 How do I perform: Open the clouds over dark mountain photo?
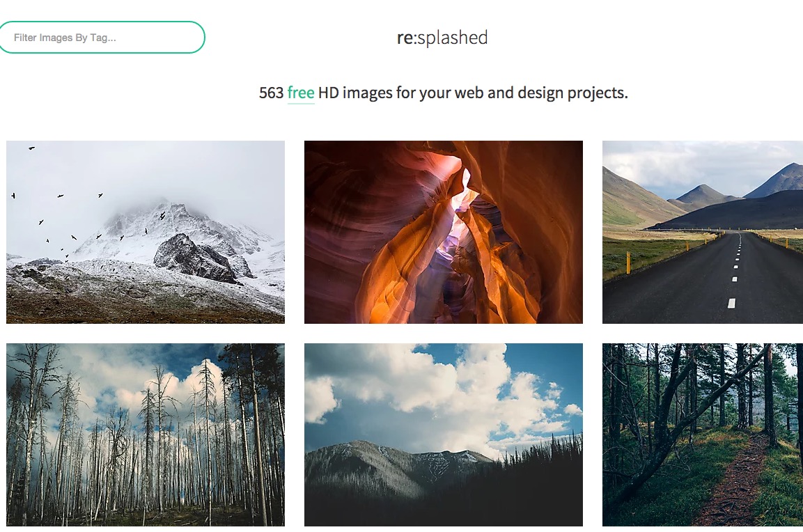click(444, 435)
